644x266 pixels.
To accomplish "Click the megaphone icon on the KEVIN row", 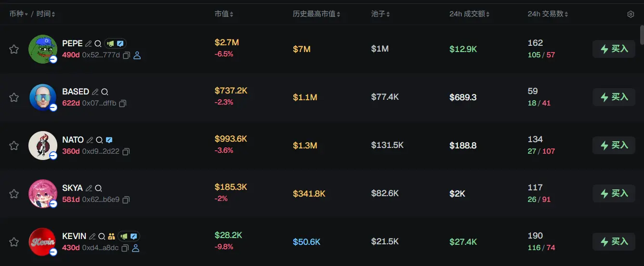I will 124,236.
